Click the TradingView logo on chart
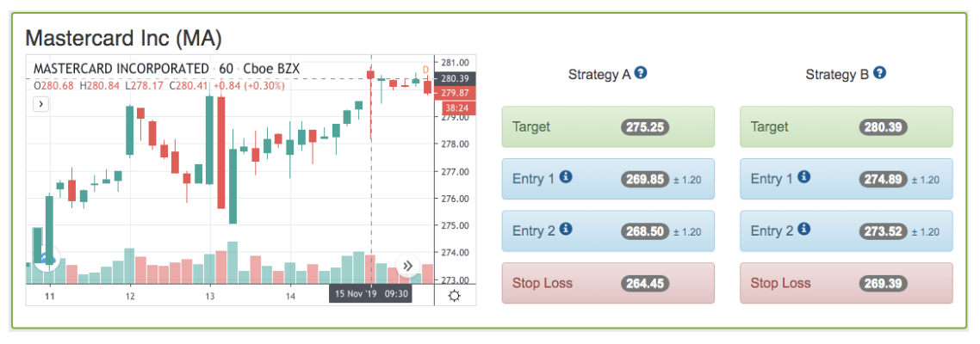This screenshot has height=344, width=980. [46, 257]
